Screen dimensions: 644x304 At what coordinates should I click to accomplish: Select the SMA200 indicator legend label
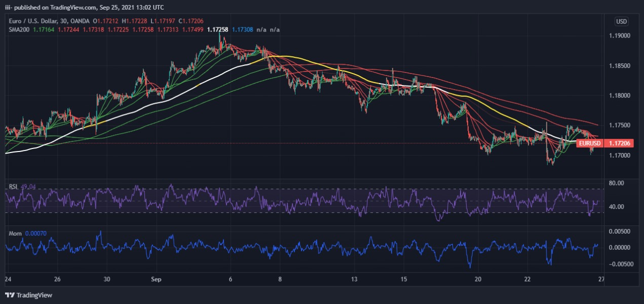tap(19, 30)
